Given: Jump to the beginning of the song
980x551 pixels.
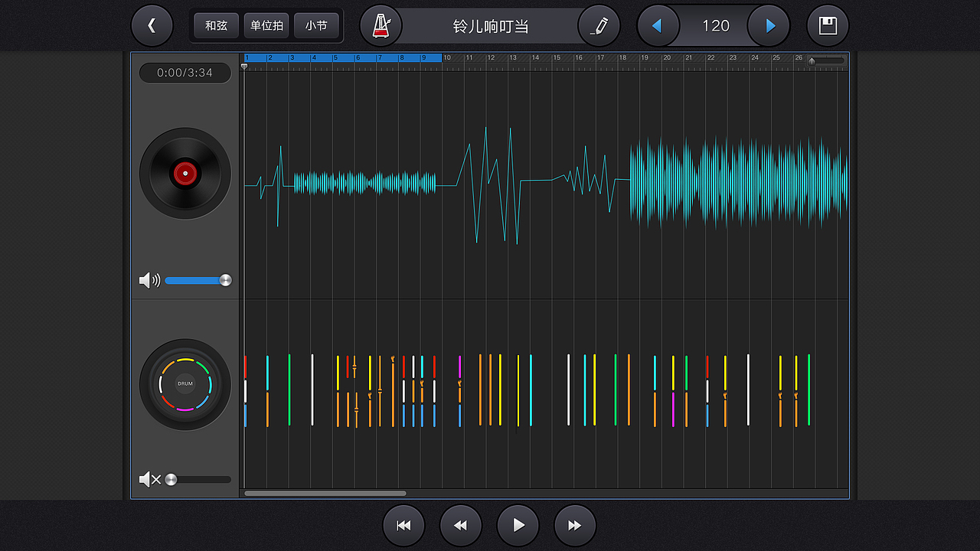Looking at the screenshot, I should (x=403, y=526).
